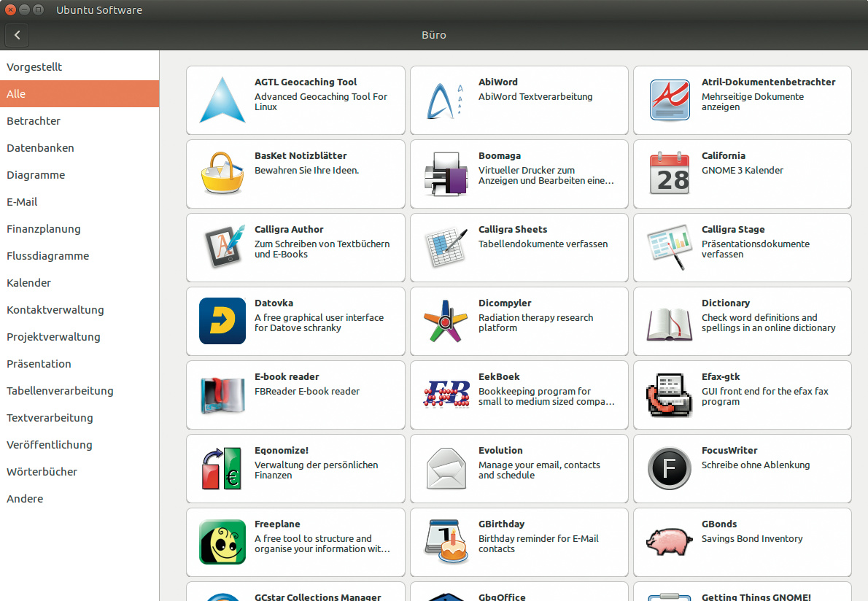The image size is (868, 601).
Task: Select the Boomaga printer icon
Action: click(446, 174)
